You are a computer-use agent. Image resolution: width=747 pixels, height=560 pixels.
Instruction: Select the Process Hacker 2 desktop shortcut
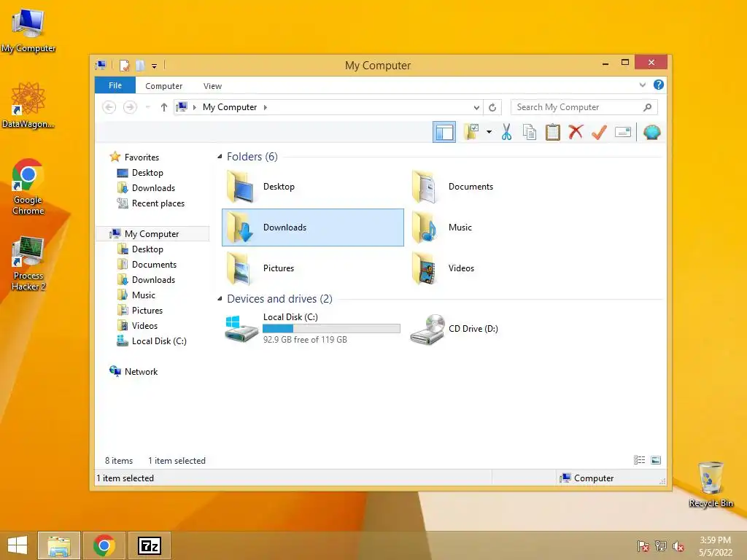pos(28,263)
